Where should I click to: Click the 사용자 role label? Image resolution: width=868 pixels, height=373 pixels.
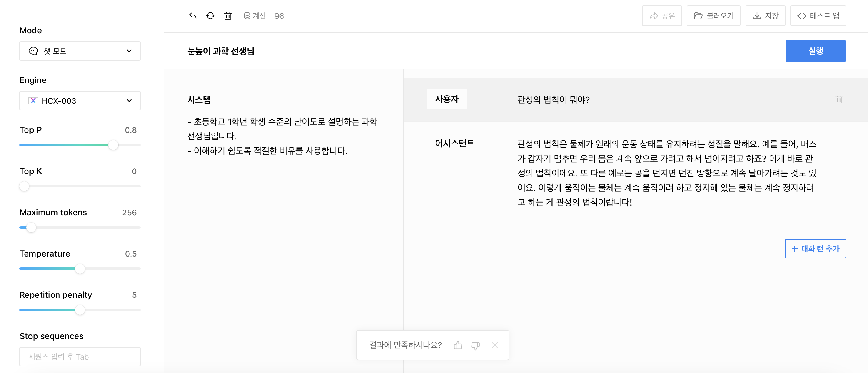pyautogui.click(x=447, y=99)
